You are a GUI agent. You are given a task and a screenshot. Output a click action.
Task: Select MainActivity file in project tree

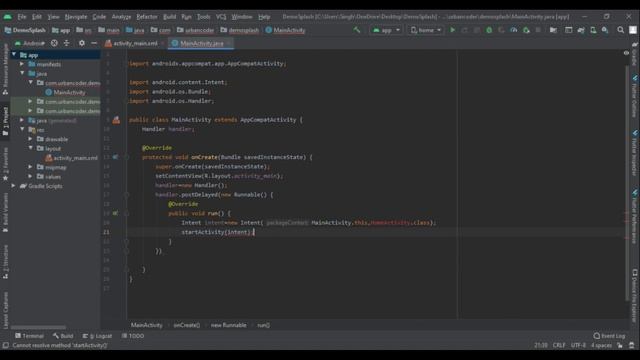[x=65, y=92]
